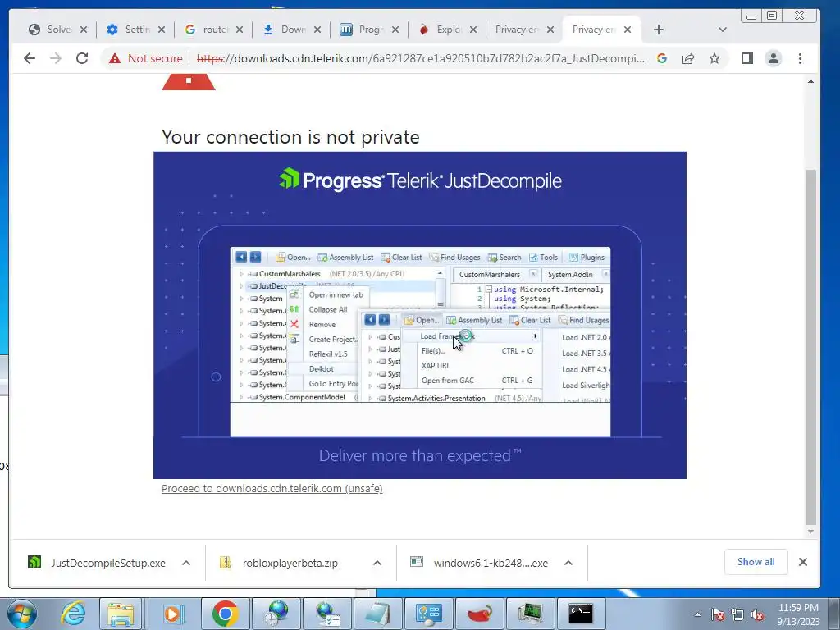Share this page icon
840x630 pixels.
[x=688, y=58]
